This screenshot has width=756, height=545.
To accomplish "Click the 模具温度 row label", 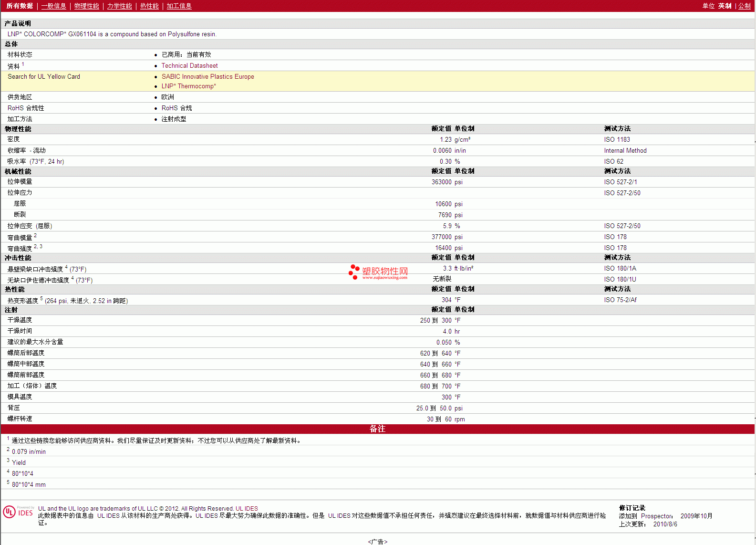I will click(x=20, y=397).
